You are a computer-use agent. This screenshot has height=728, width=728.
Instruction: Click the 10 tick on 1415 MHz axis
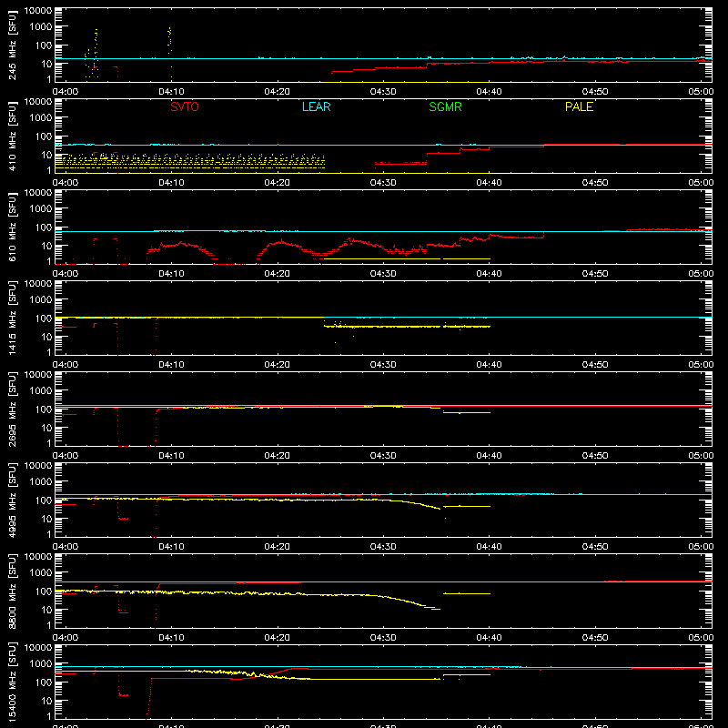coord(46,337)
